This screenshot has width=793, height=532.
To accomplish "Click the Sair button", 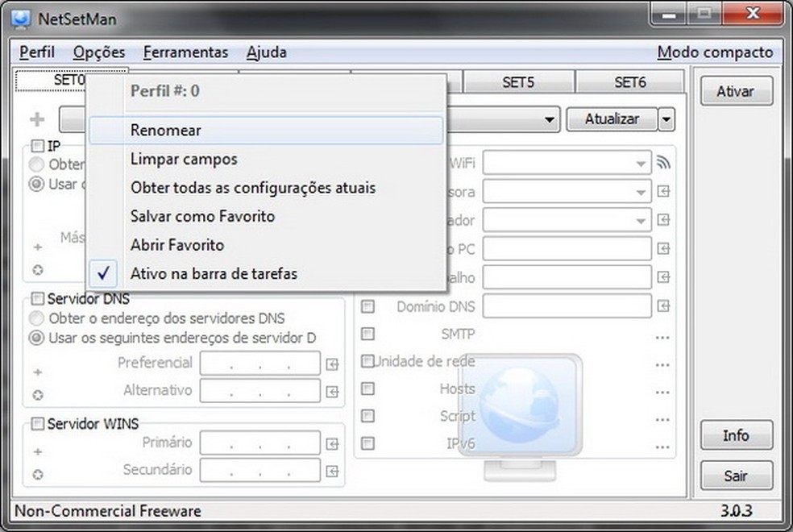I will click(x=737, y=476).
